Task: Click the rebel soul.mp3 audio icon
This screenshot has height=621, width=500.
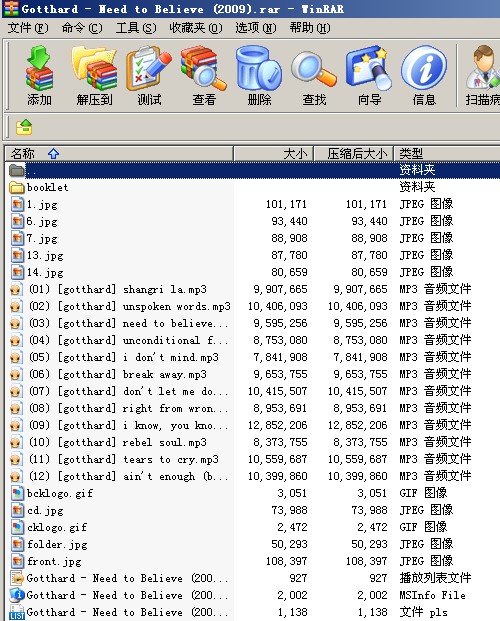Action: coord(16,442)
